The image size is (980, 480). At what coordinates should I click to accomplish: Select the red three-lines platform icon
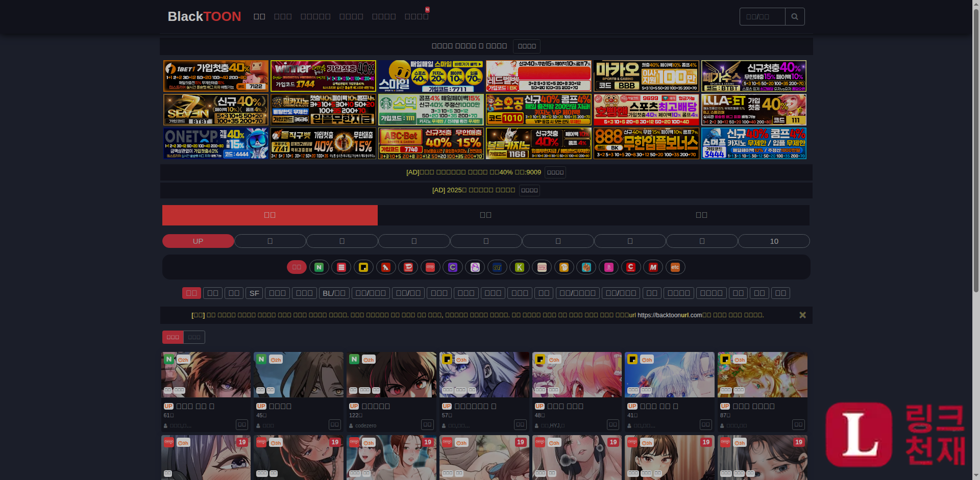(x=341, y=267)
